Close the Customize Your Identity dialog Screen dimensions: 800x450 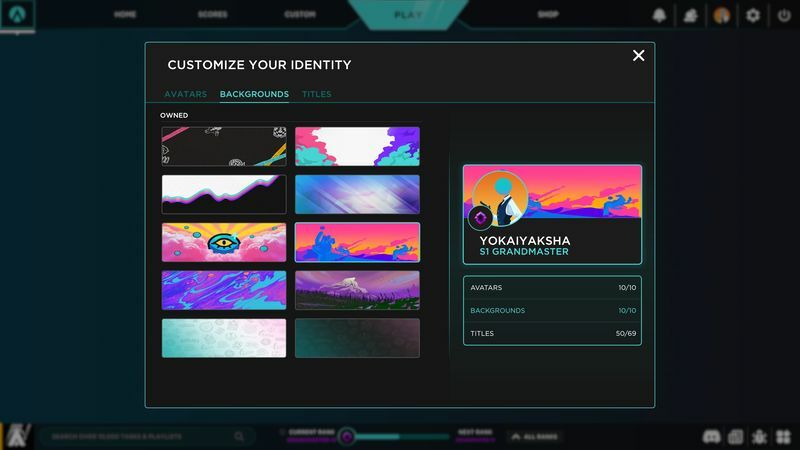coord(638,56)
